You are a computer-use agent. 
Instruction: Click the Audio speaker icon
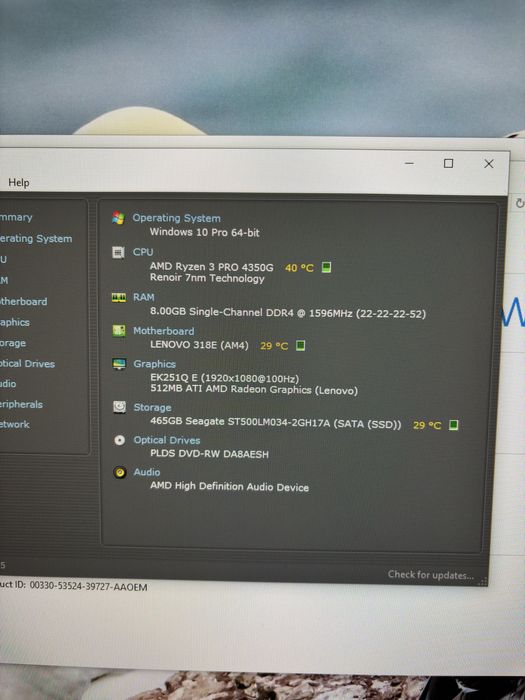(120, 472)
